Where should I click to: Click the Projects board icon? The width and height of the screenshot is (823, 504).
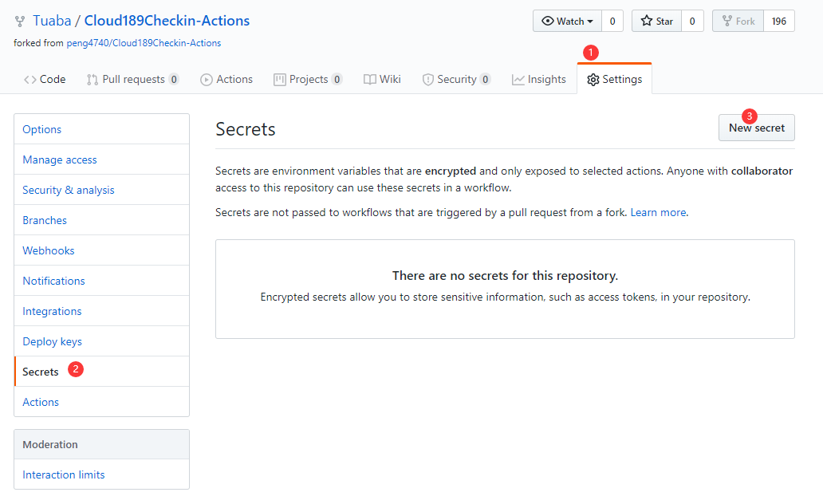click(279, 80)
